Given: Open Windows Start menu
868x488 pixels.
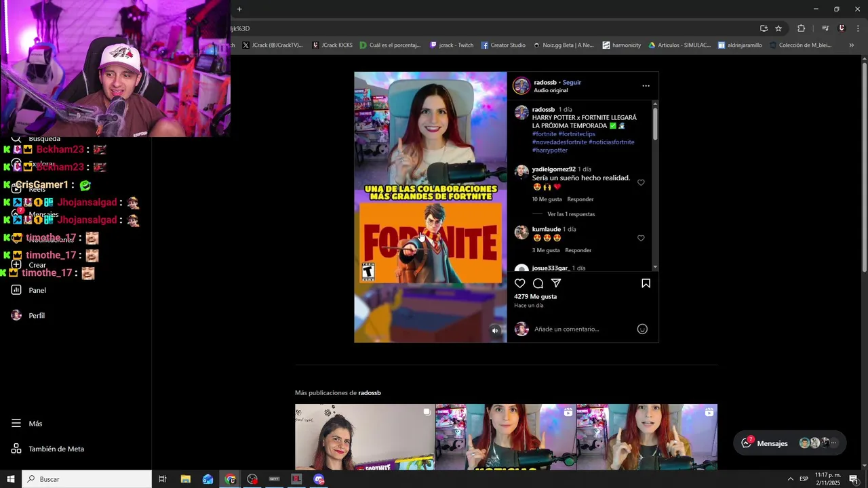Looking at the screenshot, I should coord(11,479).
